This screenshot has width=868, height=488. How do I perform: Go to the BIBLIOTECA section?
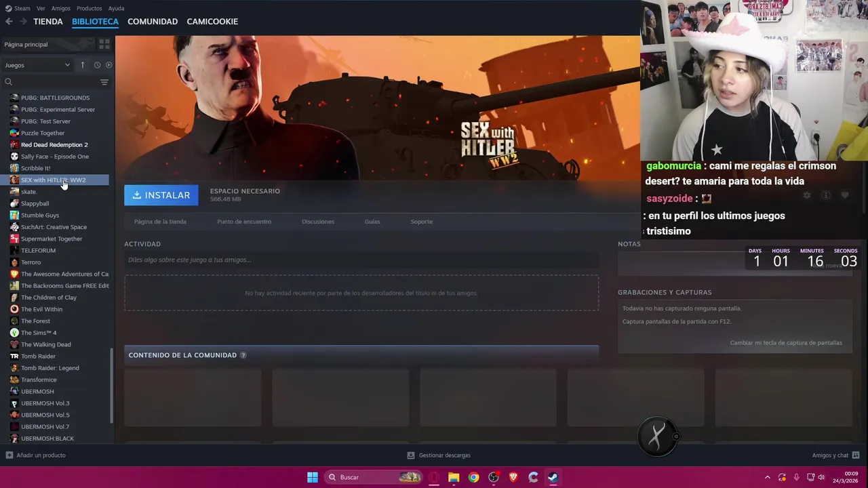[x=95, y=22]
